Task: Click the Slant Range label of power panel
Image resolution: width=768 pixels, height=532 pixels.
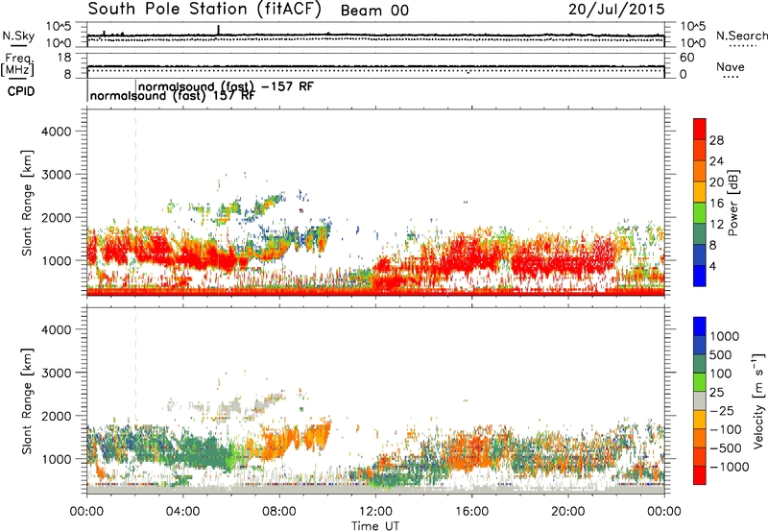Action: pyautogui.click(x=27, y=203)
